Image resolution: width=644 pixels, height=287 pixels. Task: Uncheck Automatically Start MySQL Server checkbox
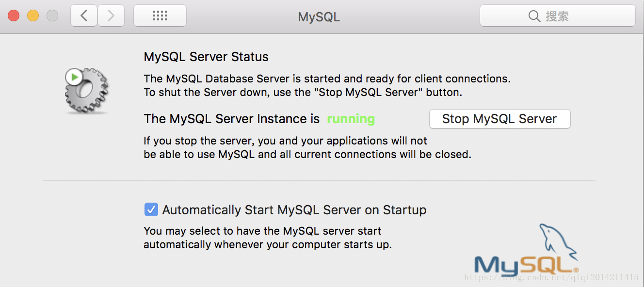click(x=151, y=209)
